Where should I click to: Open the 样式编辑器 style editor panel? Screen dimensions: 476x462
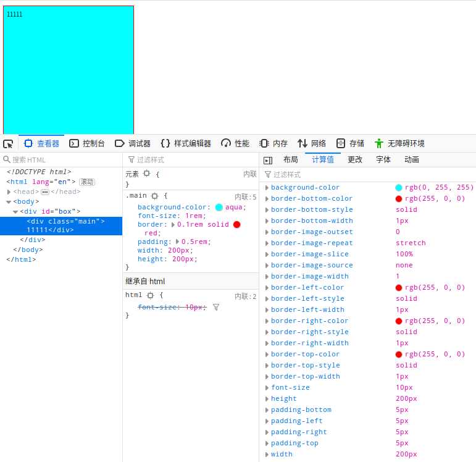pyautogui.click(x=186, y=143)
